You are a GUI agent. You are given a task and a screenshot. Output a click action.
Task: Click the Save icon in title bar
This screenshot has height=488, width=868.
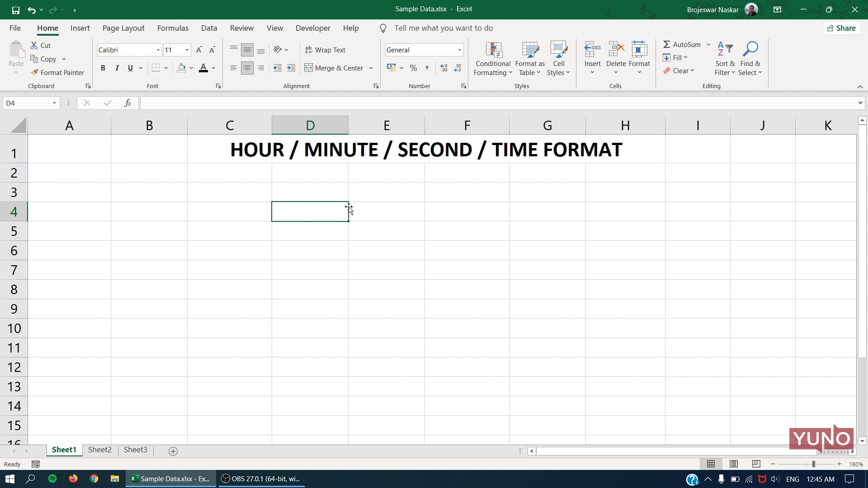(x=15, y=9)
